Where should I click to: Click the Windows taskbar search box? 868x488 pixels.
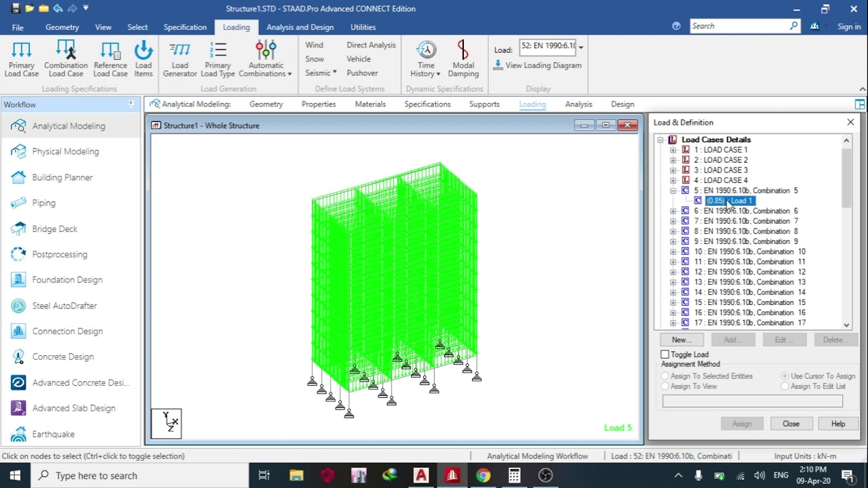click(x=141, y=475)
